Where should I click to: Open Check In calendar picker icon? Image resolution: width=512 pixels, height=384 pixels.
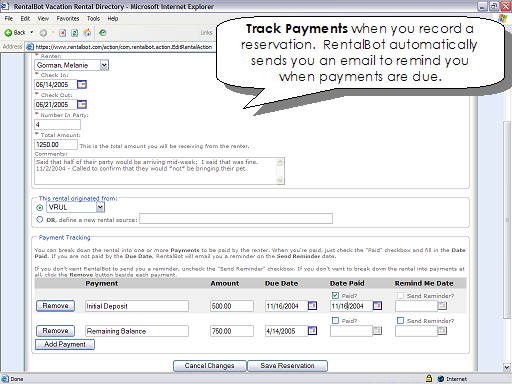pyautogui.click(x=82, y=84)
